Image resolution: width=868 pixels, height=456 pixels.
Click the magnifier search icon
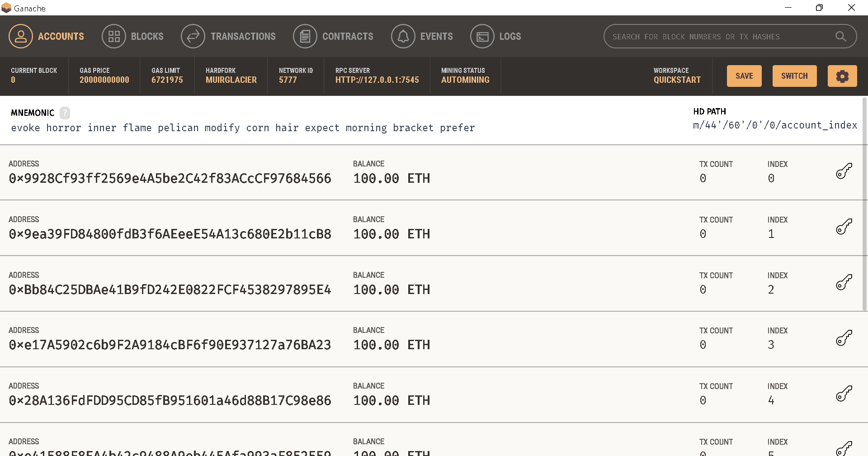click(841, 37)
